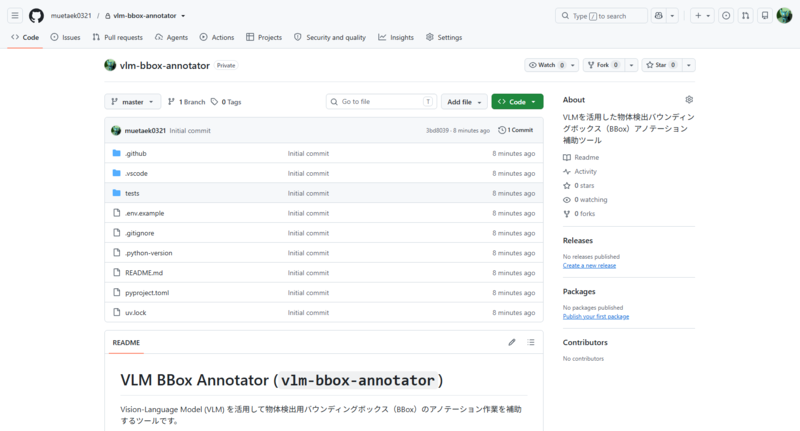
Task: Switch to the Issues tab
Action: tap(65, 37)
